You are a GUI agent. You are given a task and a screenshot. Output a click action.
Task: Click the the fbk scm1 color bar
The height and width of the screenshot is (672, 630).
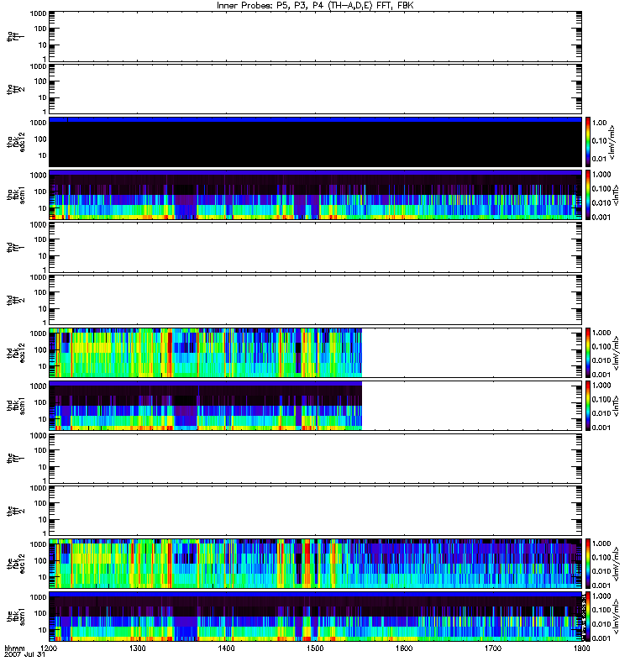pos(588,617)
